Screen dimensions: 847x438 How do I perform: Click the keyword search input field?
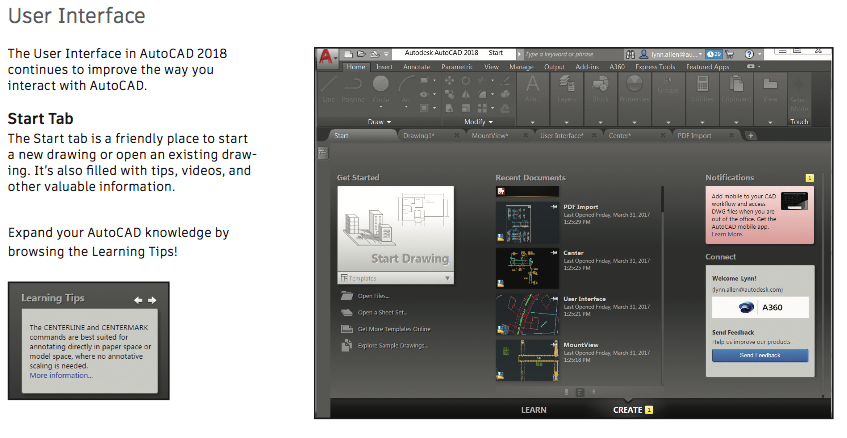[x=572, y=54]
